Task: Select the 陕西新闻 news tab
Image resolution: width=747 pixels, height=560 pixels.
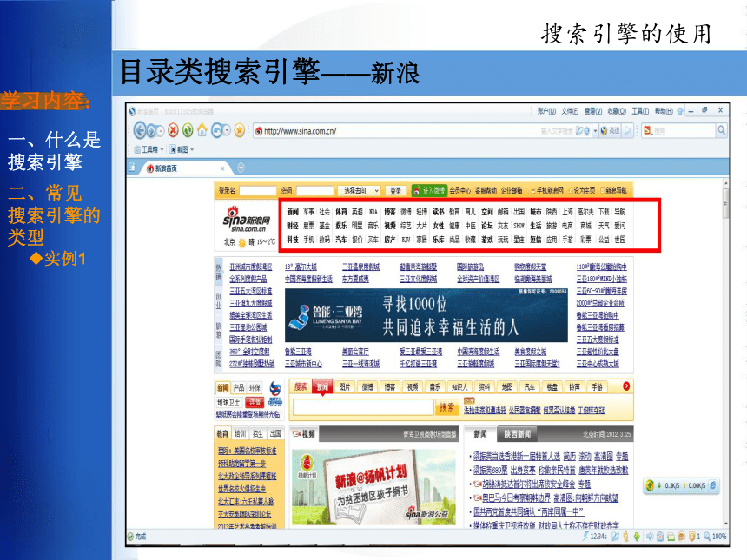Action: pos(518,434)
